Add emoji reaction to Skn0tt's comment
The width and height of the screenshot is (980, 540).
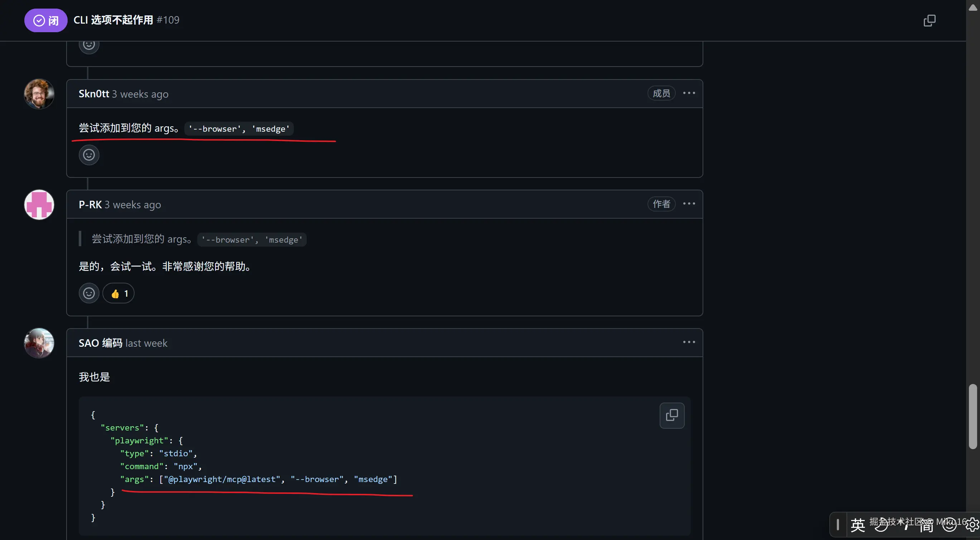coord(89,155)
